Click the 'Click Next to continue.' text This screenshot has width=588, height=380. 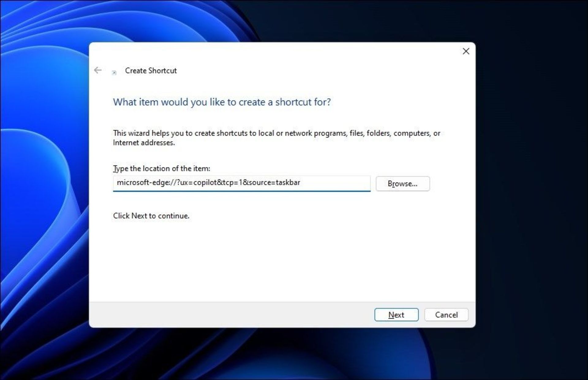(151, 216)
